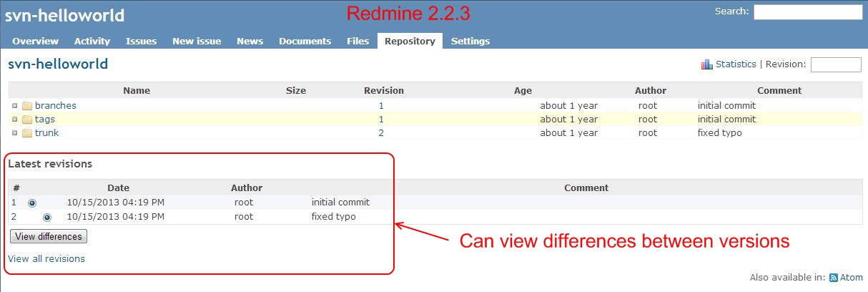Viewport: 868px width, 292px height.
Task: Open the Overview tab
Action: 35,41
